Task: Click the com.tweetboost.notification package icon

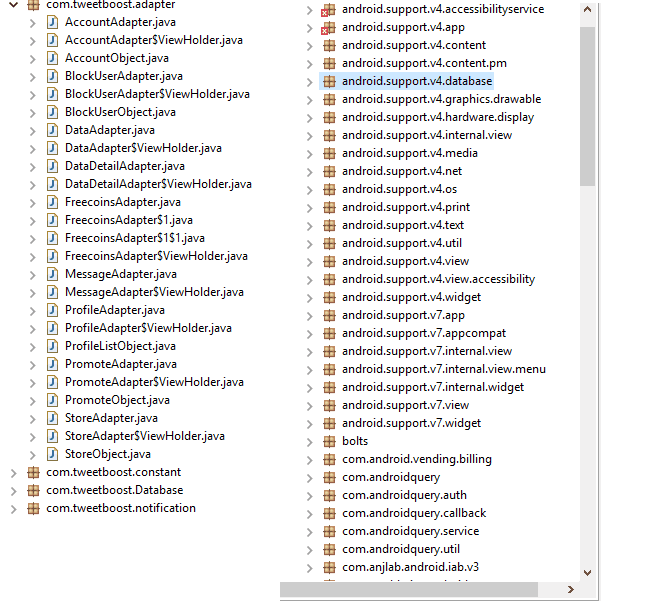Action: [33, 508]
